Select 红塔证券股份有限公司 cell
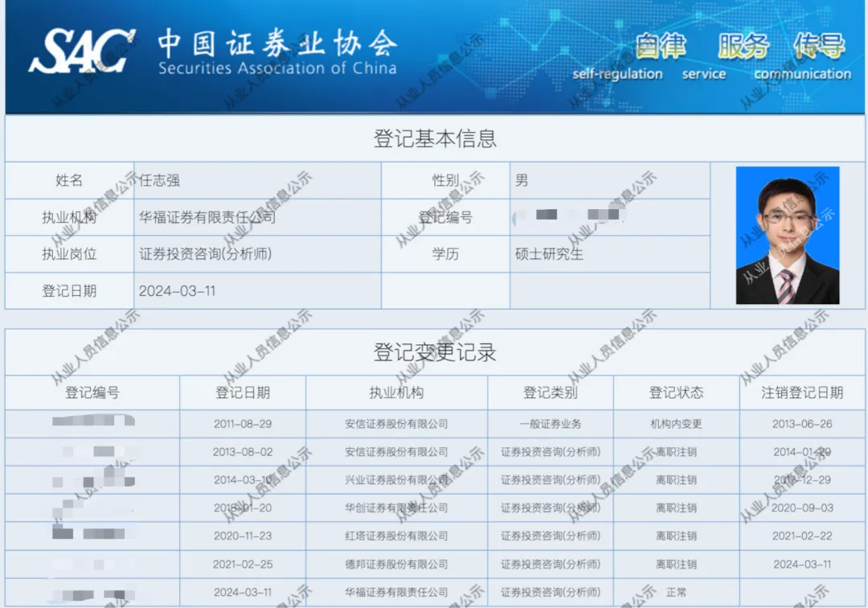The image size is (868, 608). (396, 536)
